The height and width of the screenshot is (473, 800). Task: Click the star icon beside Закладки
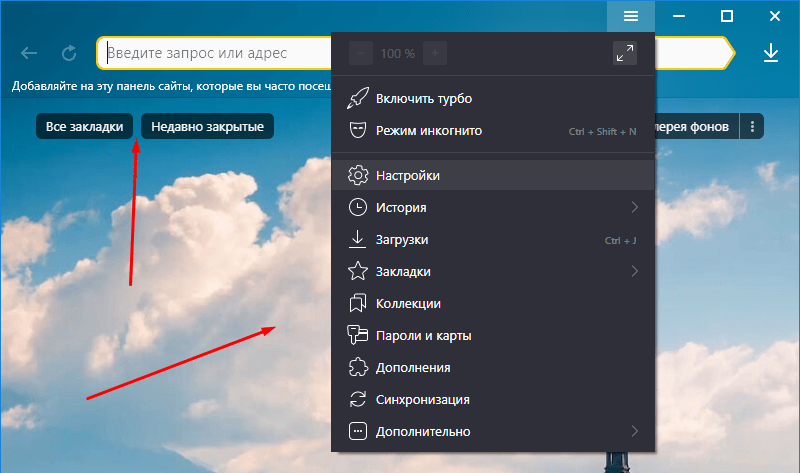358,271
